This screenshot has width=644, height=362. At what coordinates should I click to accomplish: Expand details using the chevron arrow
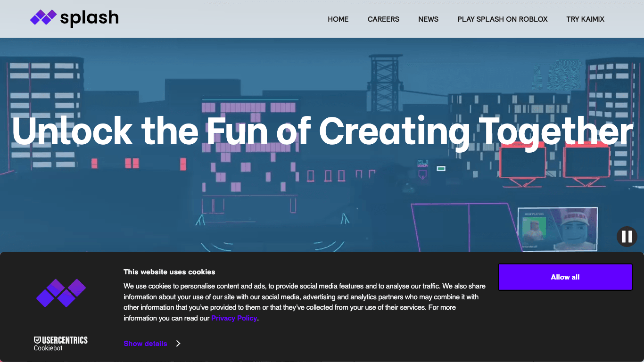coord(178,344)
